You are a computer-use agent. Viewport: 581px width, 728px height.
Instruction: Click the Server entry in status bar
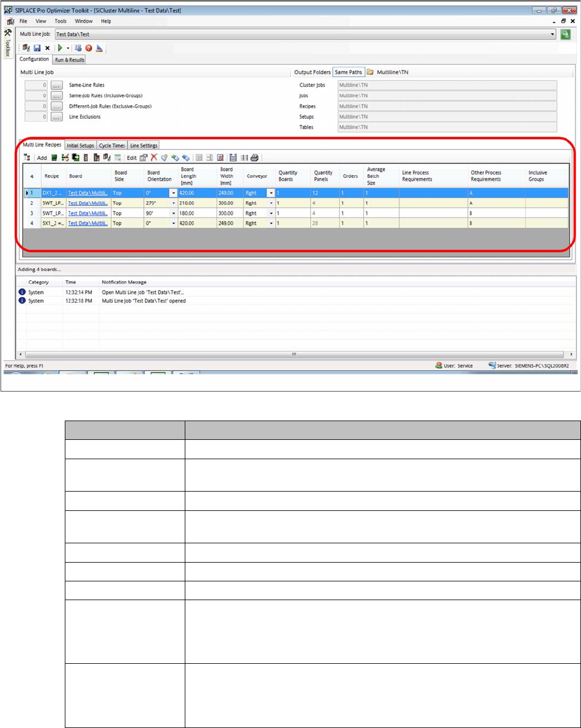point(528,366)
